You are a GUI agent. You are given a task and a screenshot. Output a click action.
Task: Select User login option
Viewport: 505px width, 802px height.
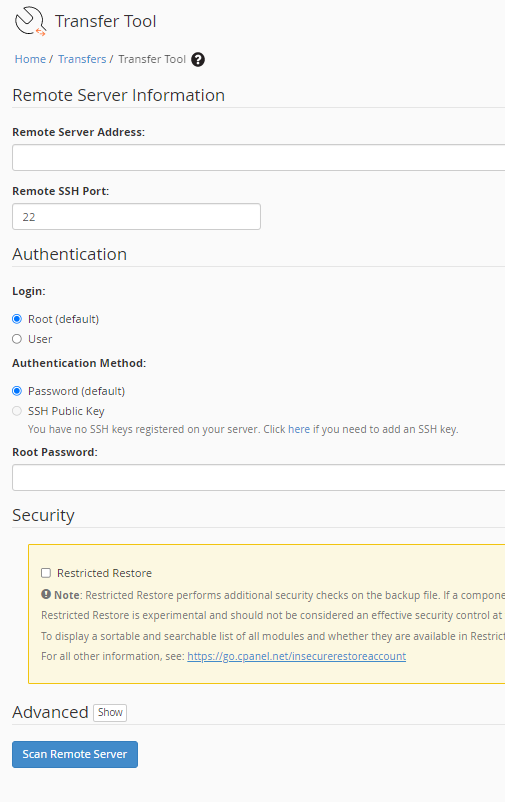[x=17, y=339]
